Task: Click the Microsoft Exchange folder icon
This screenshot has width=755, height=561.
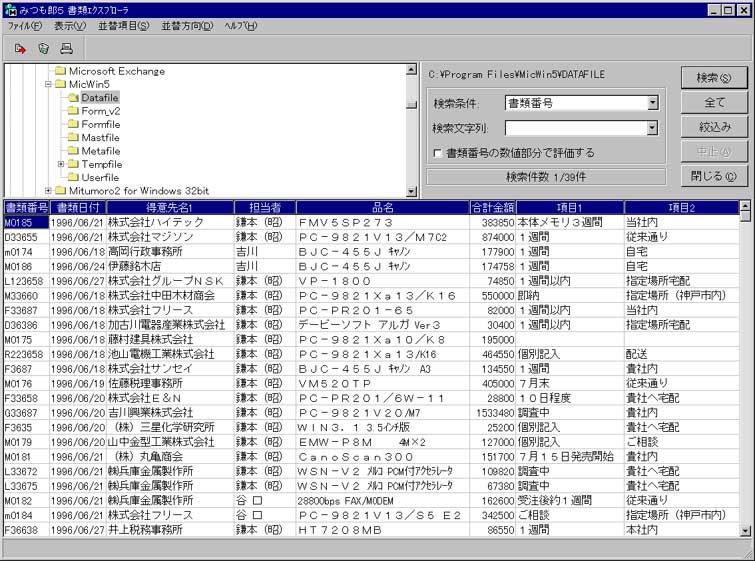Action: pos(60,72)
